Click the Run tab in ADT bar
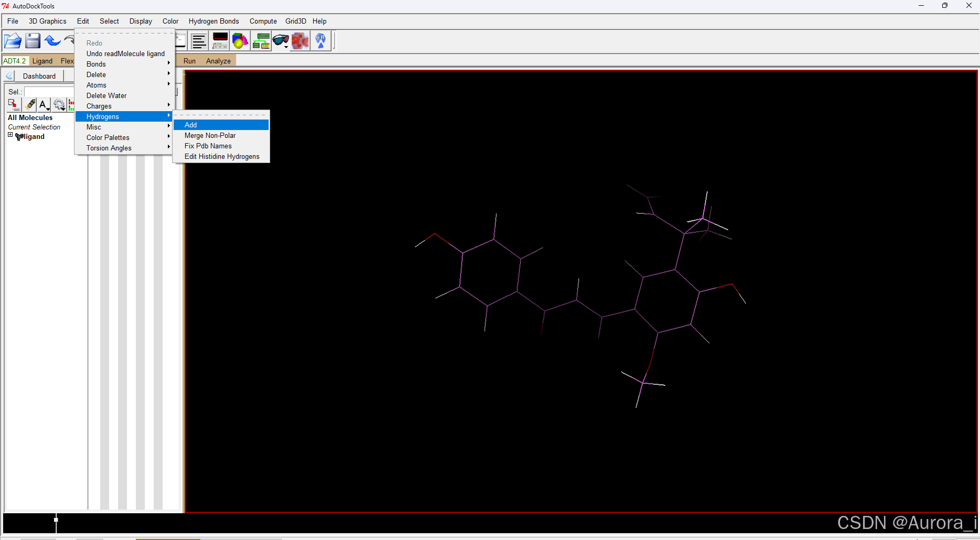This screenshot has height=540, width=980. point(189,61)
